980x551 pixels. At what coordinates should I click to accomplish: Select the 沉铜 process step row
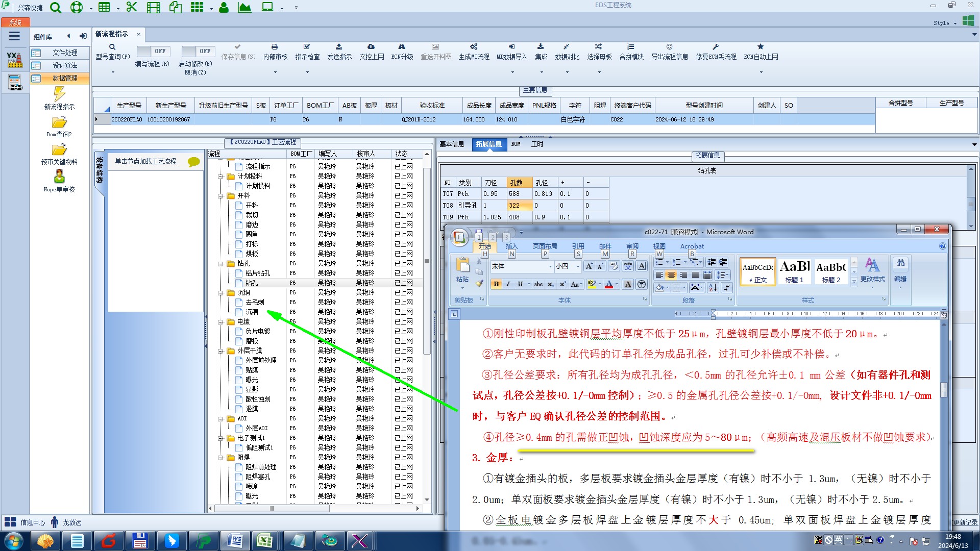252,312
